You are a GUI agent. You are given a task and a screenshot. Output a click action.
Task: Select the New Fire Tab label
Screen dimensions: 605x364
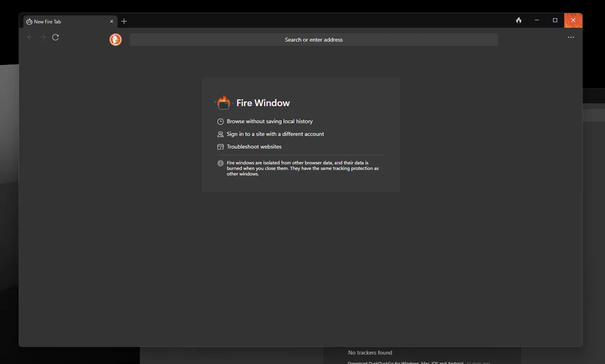(47, 21)
